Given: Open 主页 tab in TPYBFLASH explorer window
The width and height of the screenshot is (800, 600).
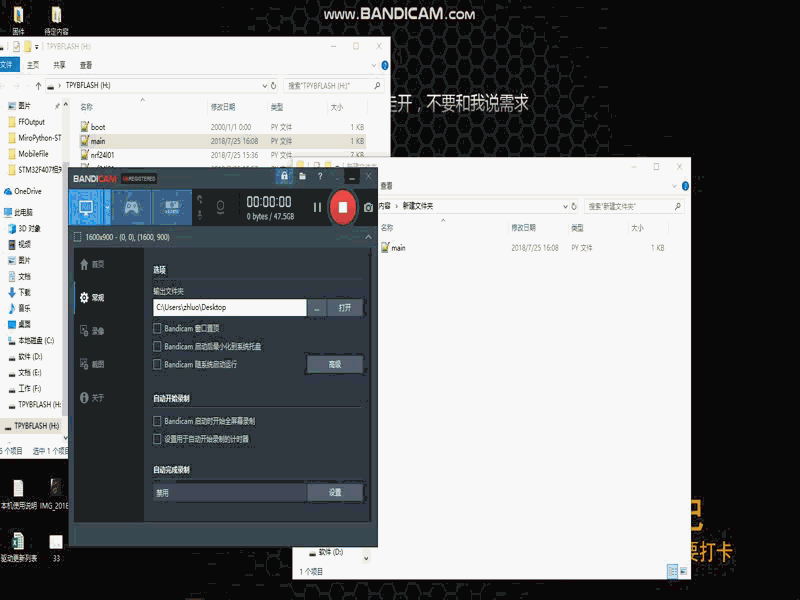Looking at the screenshot, I should 33,65.
